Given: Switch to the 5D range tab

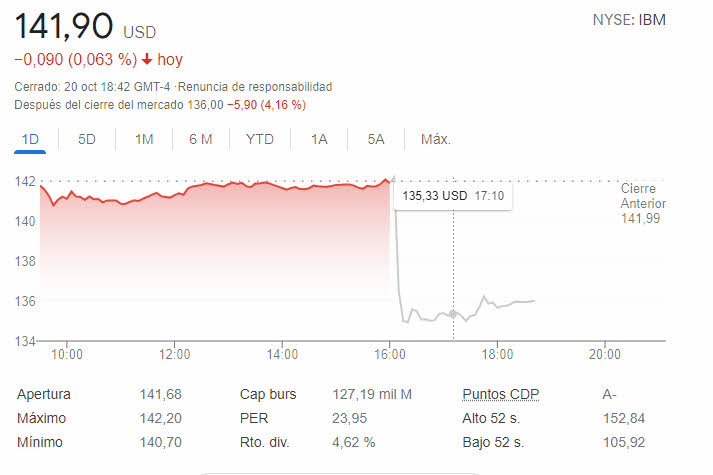Looking at the screenshot, I should click(x=87, y=140).
